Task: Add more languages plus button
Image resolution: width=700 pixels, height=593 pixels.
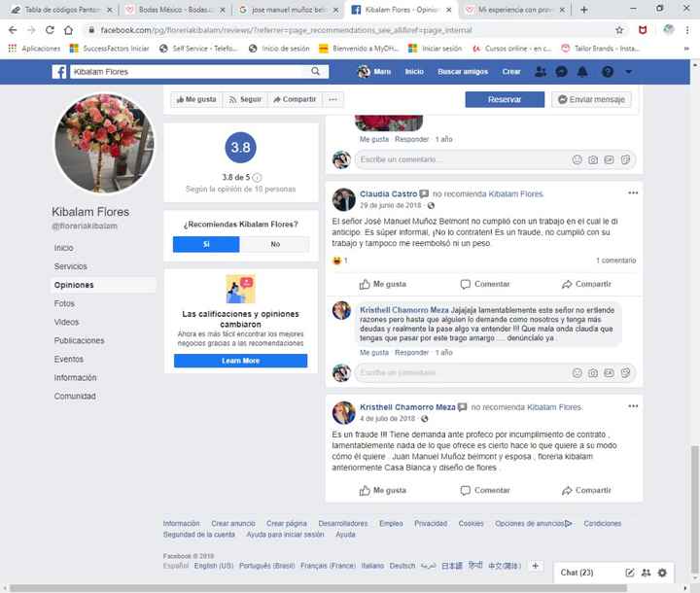Action: click(536, 566)
